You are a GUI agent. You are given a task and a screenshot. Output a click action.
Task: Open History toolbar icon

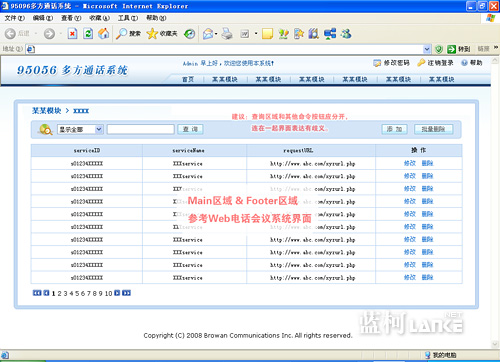click(190, 33)
